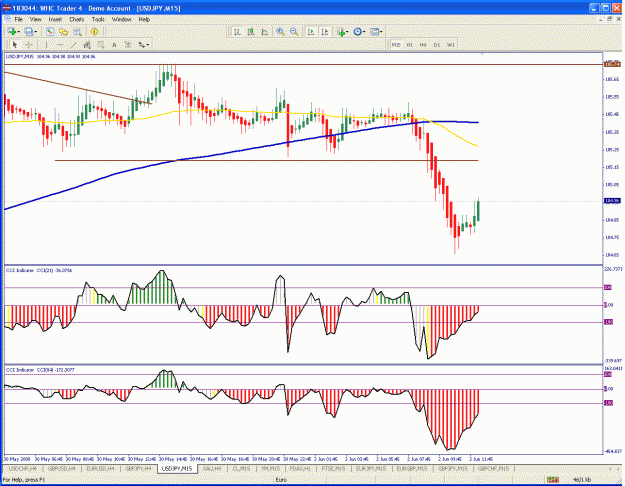Select the text 'A' tool
The image size is (625, 486).
pyautogui.click(x=114, y=45)
